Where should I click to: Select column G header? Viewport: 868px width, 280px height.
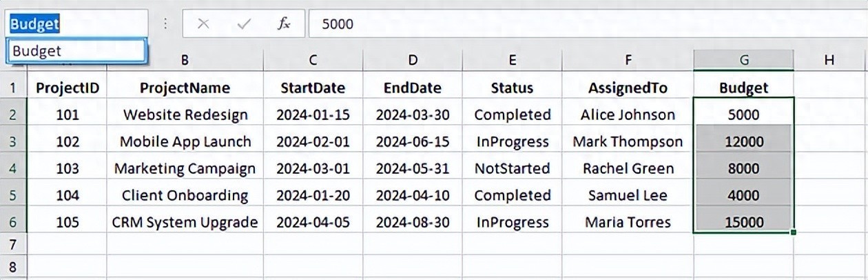tap(744, 60)
